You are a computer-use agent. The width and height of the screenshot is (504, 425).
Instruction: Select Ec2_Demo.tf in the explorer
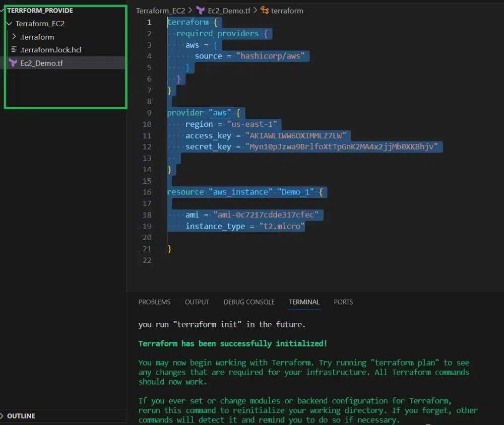click(x=40, y=63)
